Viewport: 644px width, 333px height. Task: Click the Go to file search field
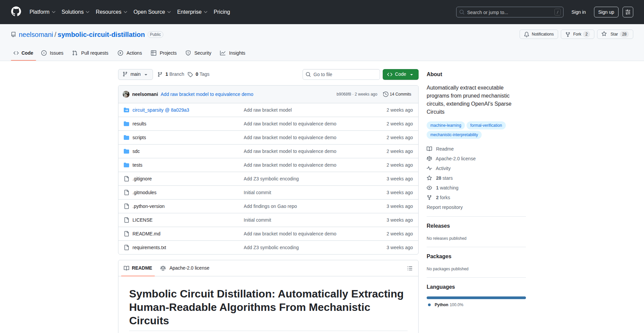point(341,74)
